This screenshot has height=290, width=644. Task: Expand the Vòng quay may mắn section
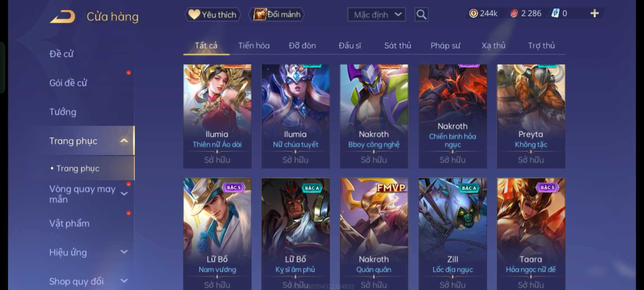pos(124,194)
